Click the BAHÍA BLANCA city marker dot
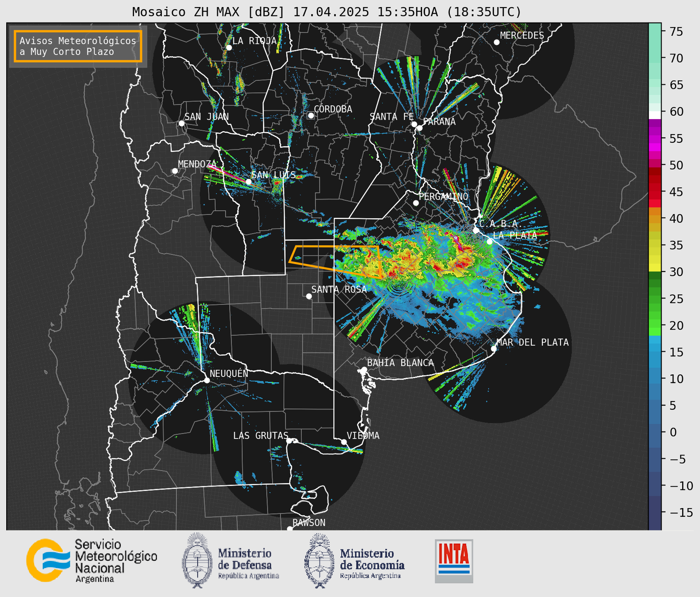The width and height of the screenshot is (700, 597). pos(364,369)
